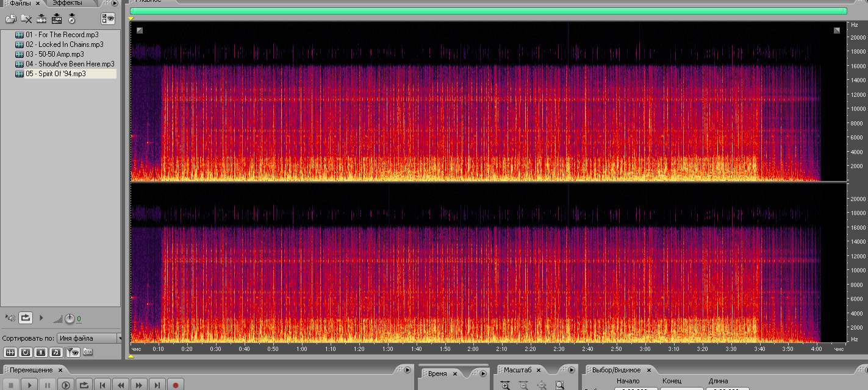Click the Время panel tab
The width and height of the screenshot is (868, 390).
click(x=437, y=374)
